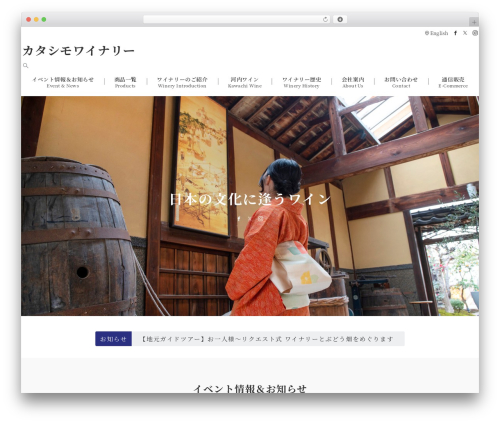Click the カタシモワイナリー site title
500x423 pixels.
[79, 51]
